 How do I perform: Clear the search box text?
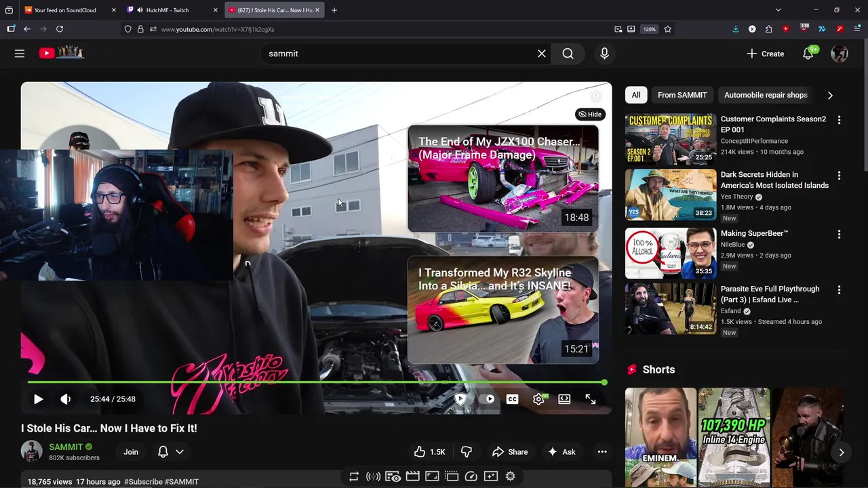pos(541,54)
